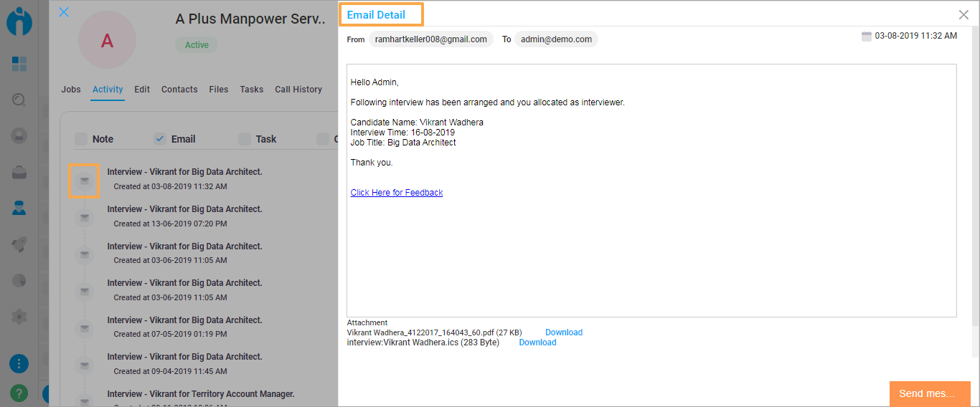Open the rocket sidebar icon
The height and width of the screenshot is (407, 980).
click(x=19, y=244)
